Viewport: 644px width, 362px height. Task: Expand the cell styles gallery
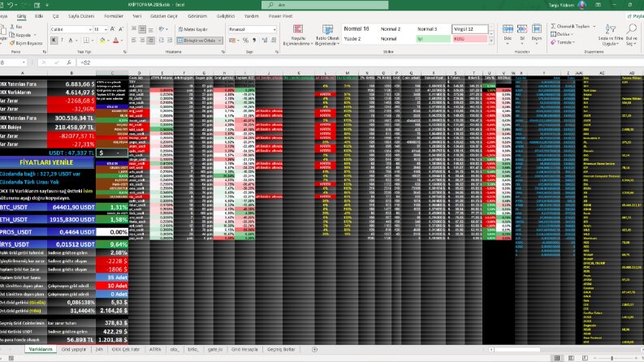491,41
